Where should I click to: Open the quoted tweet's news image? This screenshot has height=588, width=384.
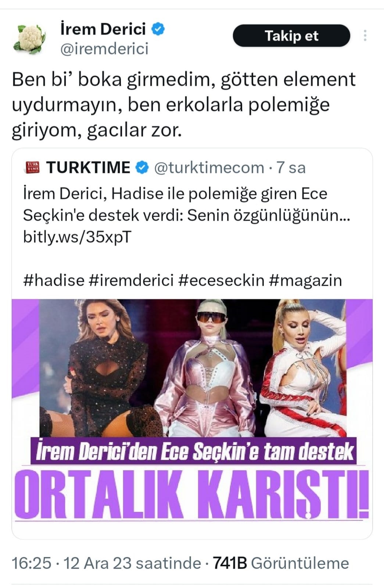tap(192, 411)
